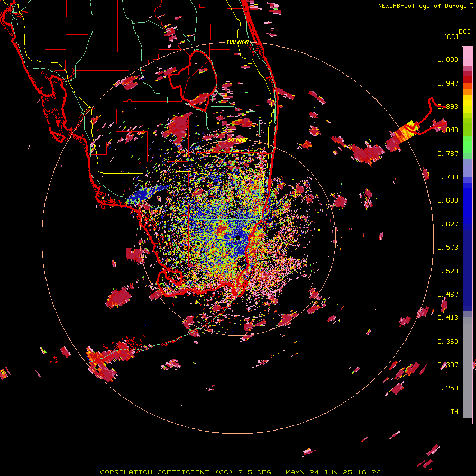
Task: Click the 0.413 legend value
Action: (x=448, y=318)
